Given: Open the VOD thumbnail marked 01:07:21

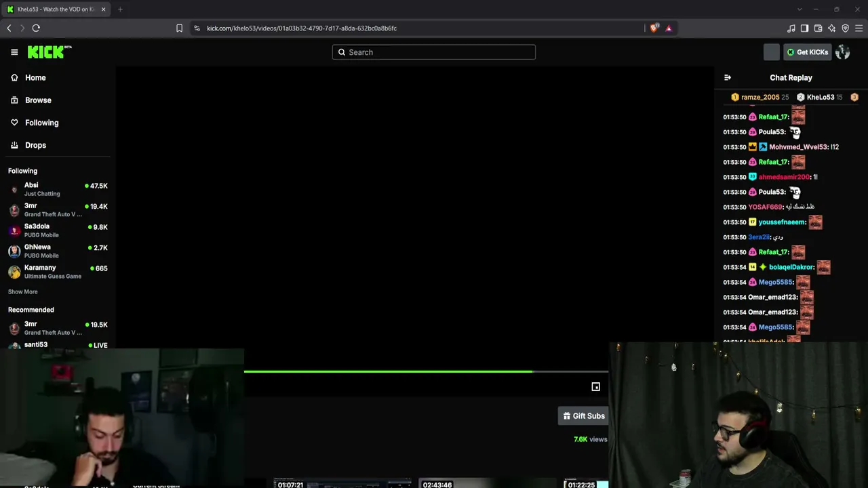Looking at the screenshot, I should pos(342,483).
